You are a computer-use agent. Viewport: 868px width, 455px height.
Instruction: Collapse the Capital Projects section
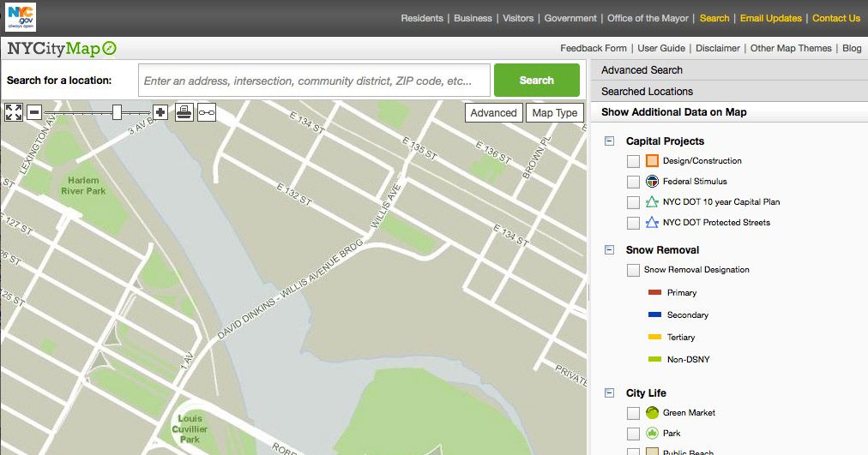click(610, 141)
